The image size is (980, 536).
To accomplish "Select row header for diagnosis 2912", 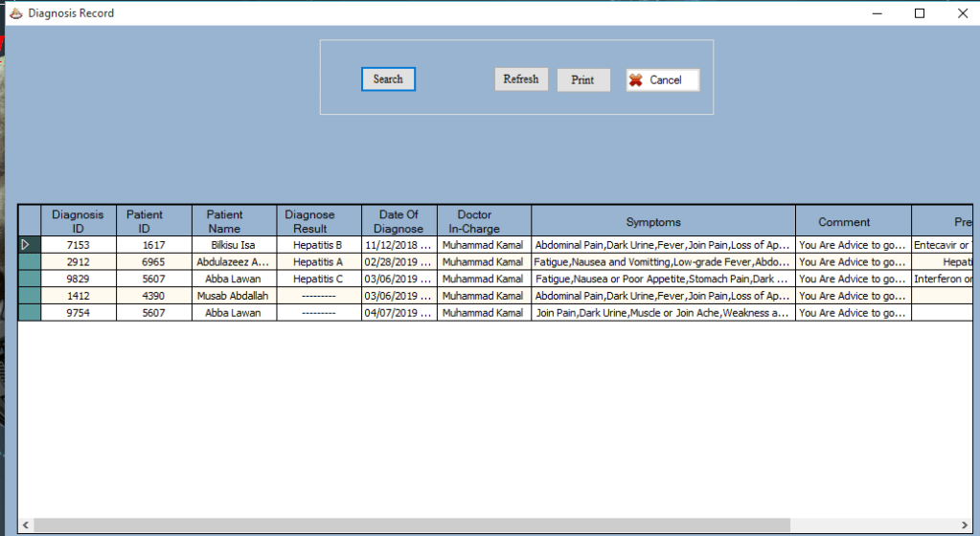I will 30,262.
